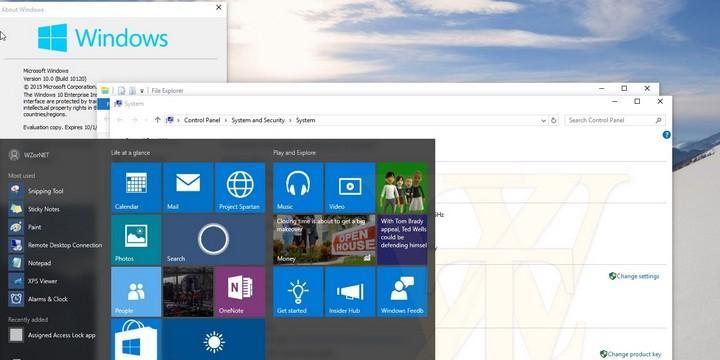Image resolution: width=720 pixels, height=360 pixels.
Task: Expand chevron after Control Panel breadcrumb
Action: [x=225, y=120]
